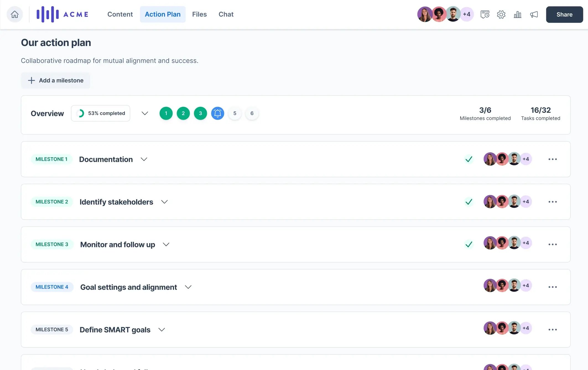Open the analytics bar chart icon
Viewport: 588px width, 370px height.
[517, 14]
